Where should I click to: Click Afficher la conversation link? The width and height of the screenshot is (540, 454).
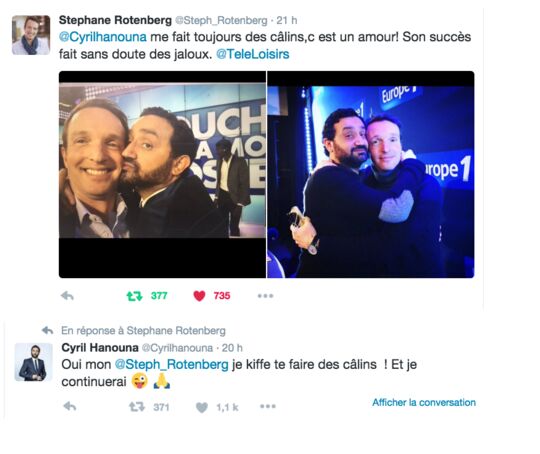[424, 402]
